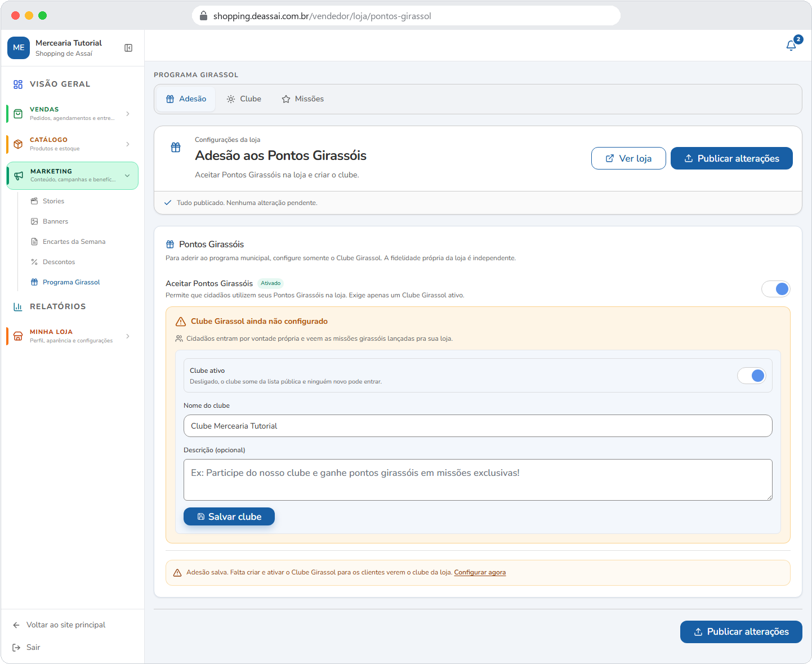
Task: Click the gift icon beside Adesão aos Pontos Girassóis
Action: pos(176,148)
